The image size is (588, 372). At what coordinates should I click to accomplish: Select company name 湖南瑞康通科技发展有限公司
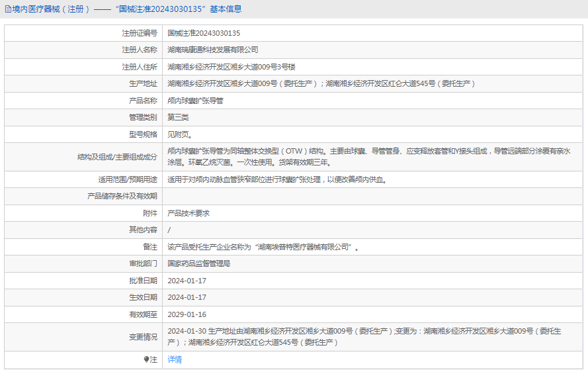pyautogui.click(x=213, y=50)
